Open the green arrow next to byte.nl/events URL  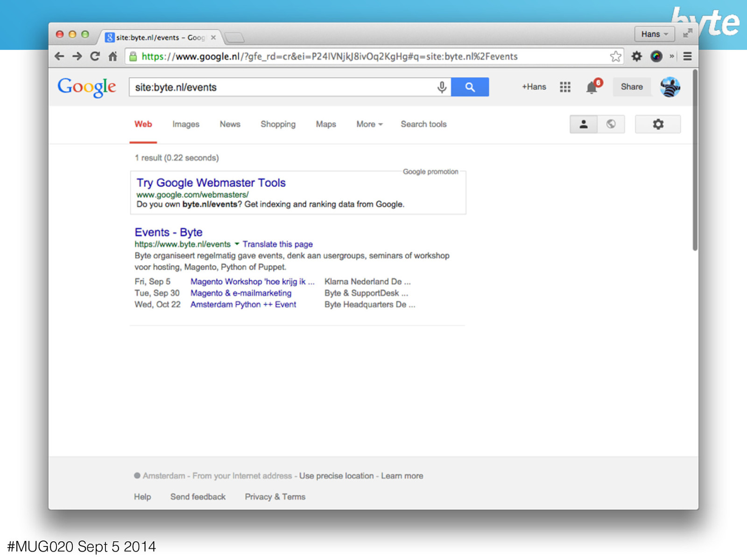(237, 244)
